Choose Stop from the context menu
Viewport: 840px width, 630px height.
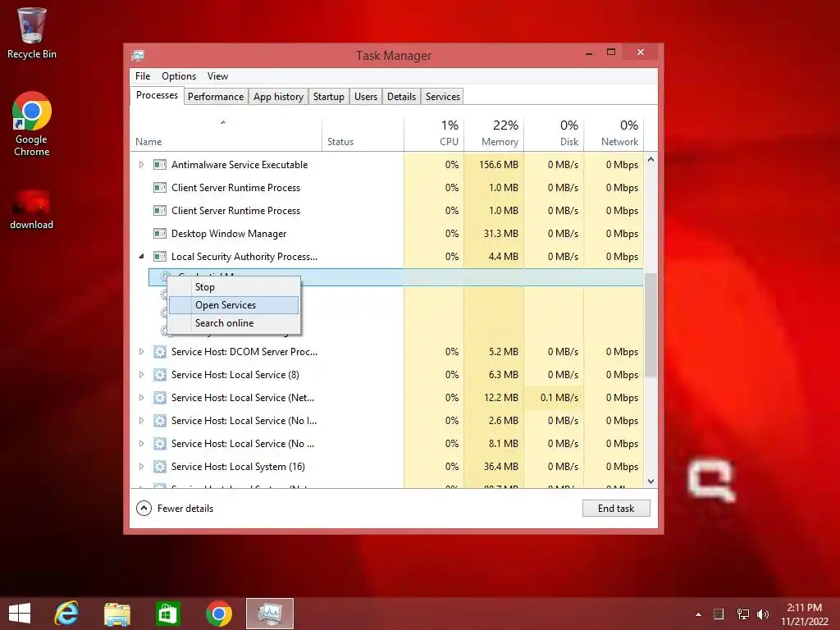pos(234,287)
